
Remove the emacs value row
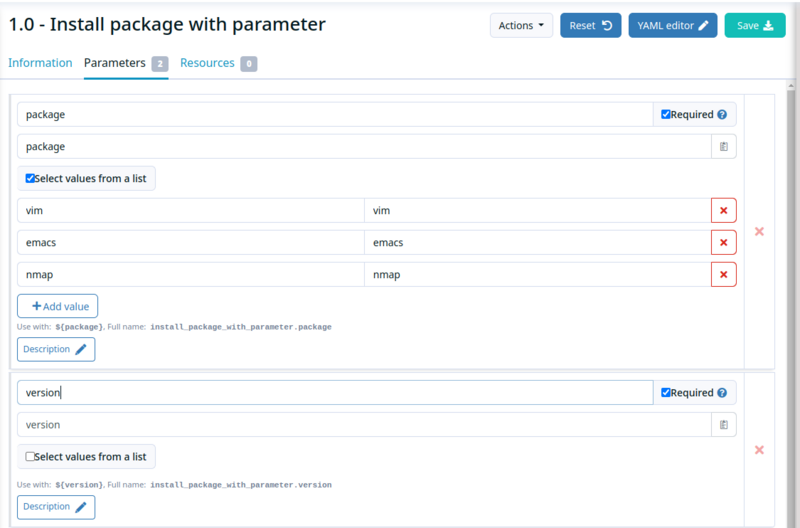[723, 242]
